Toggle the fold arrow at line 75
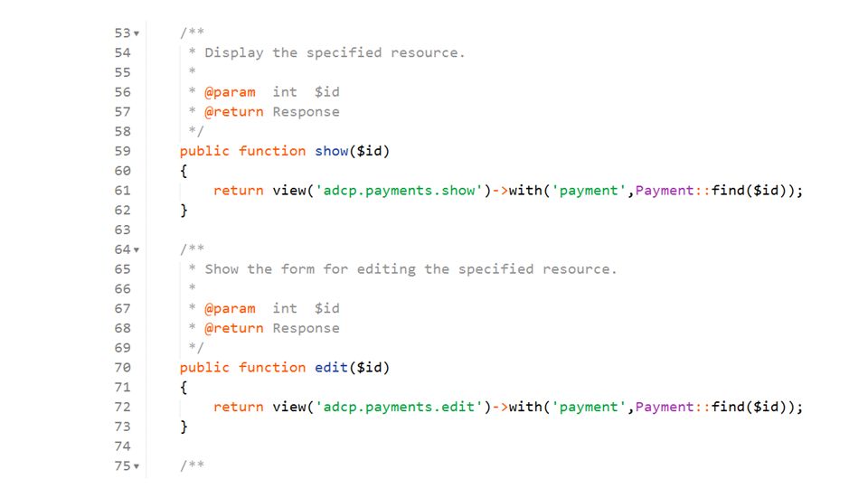 click(x=137, y=466)
